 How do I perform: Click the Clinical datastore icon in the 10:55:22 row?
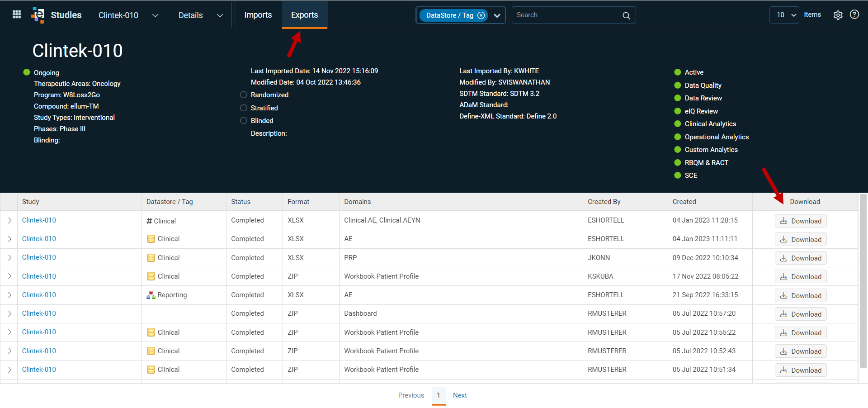pos(151,332)
